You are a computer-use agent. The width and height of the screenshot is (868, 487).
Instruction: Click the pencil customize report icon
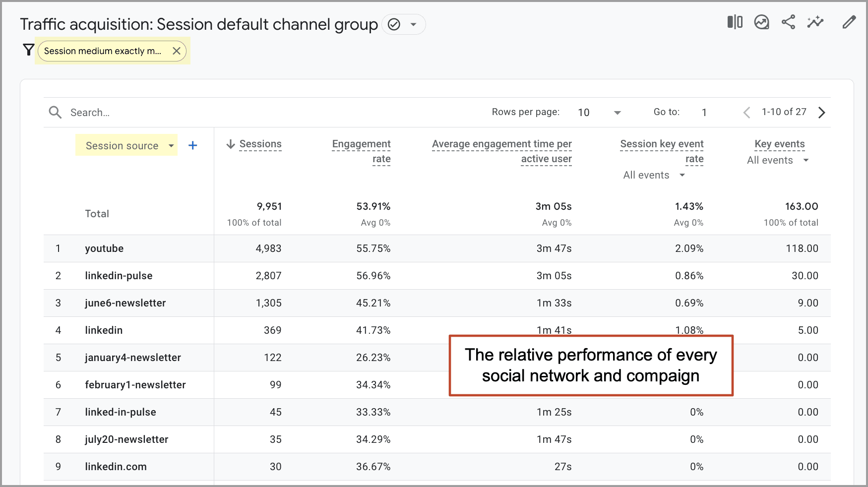click(x=849, y=22)
